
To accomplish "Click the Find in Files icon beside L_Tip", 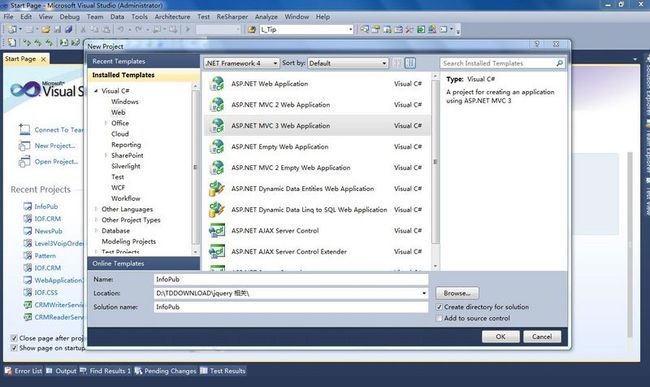I will pyautogui.click(x=252, y=29).
